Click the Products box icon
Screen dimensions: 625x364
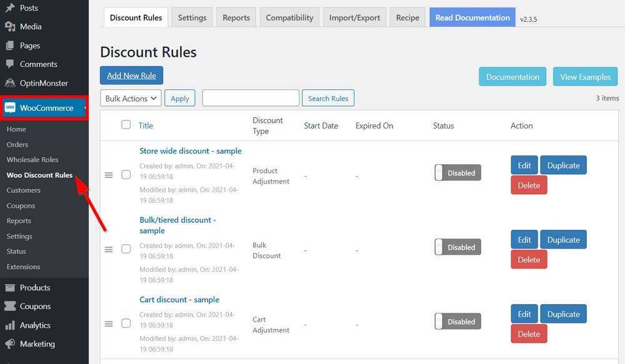10,288
